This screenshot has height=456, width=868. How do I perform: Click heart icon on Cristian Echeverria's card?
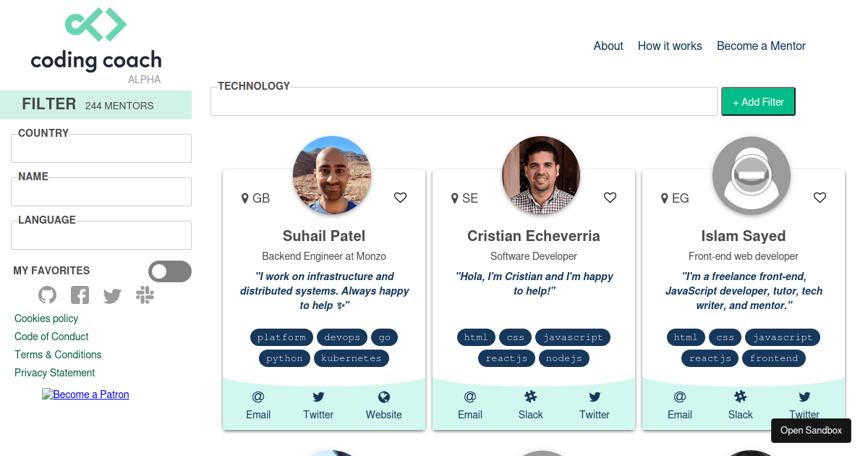point(610,198)
